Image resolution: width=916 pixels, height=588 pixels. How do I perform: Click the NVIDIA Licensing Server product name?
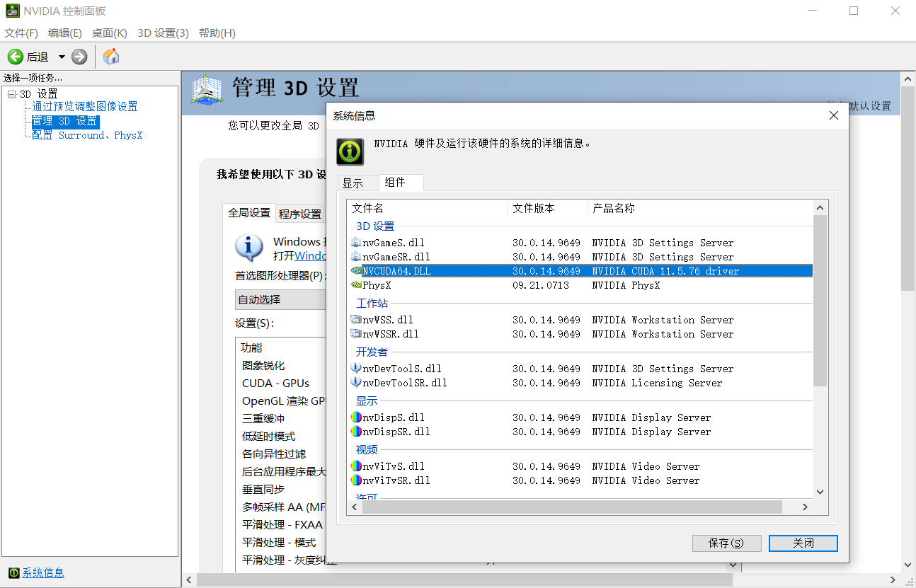[657, 383]
